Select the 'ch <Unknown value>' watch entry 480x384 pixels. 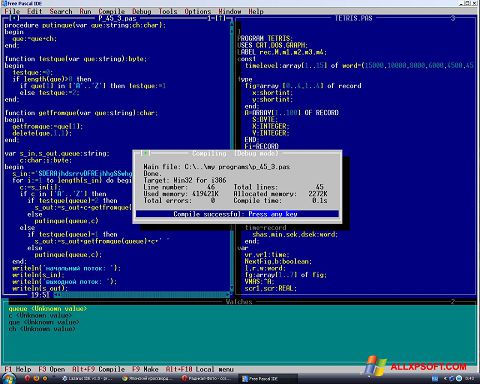pyautogui.click(x=42, y=329)
